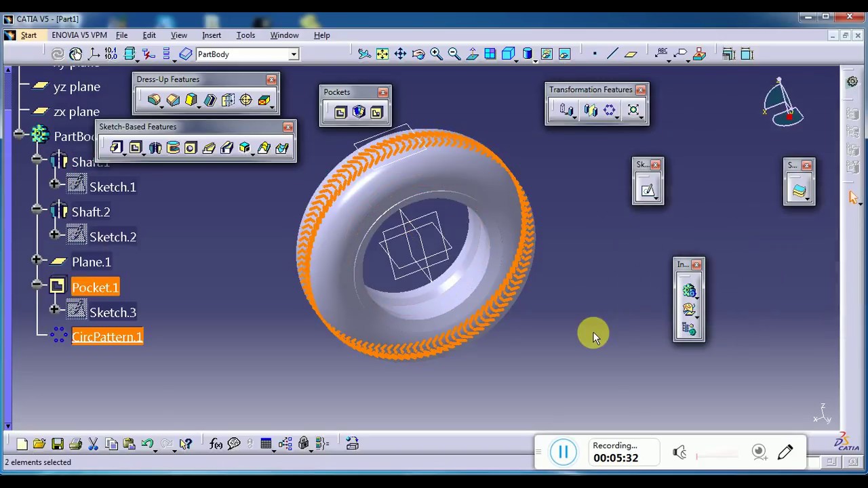Select the Multi-Pocket icon in Pockets
The height and width of the screenshot is (488, 868).
click(376, 113)
